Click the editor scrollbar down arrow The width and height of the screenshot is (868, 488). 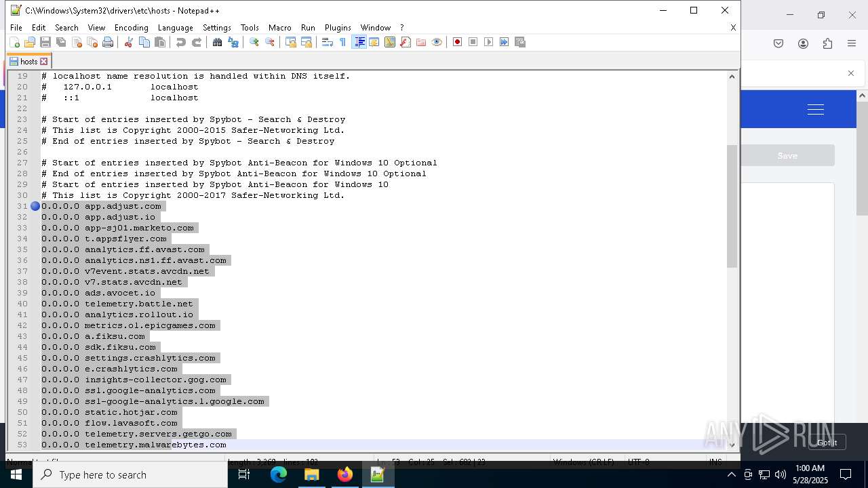(732, 445)
